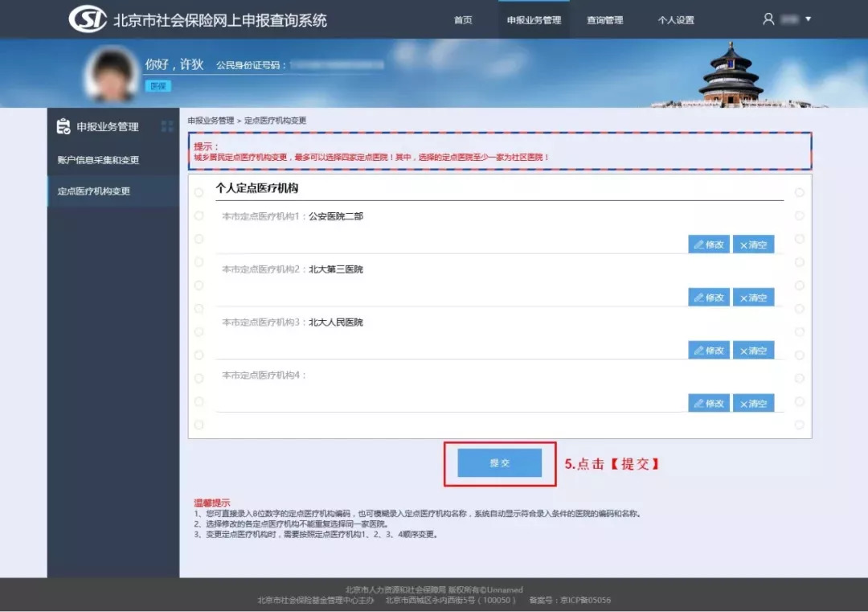Screen dimensions: 868x612
Task: Click the pencil icon on 修改 for 公安医院二部
Action: tap(698, 243)
